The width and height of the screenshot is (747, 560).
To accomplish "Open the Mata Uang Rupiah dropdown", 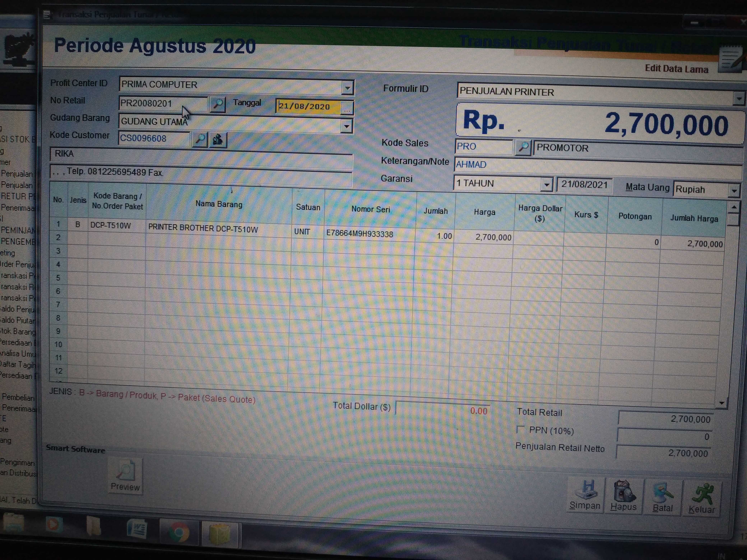I will pyautogui.click(x=734, y=191).
